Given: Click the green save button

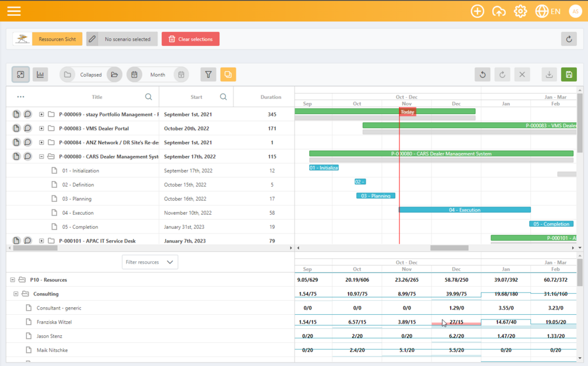Looking at the screenshot, I should pyautogui.click(x=568, y=75).
